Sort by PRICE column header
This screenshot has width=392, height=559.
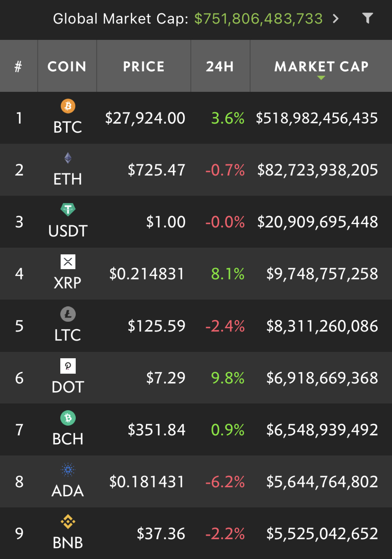point(144,66)
